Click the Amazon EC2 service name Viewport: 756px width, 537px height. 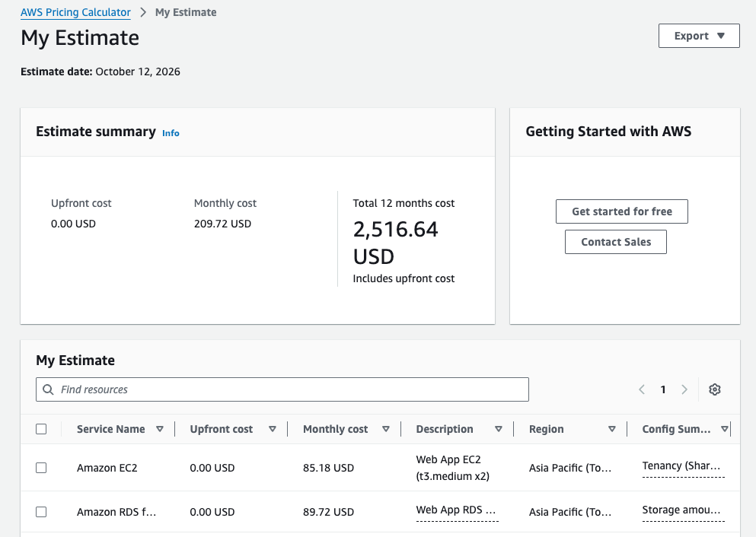tap(107, 468)
